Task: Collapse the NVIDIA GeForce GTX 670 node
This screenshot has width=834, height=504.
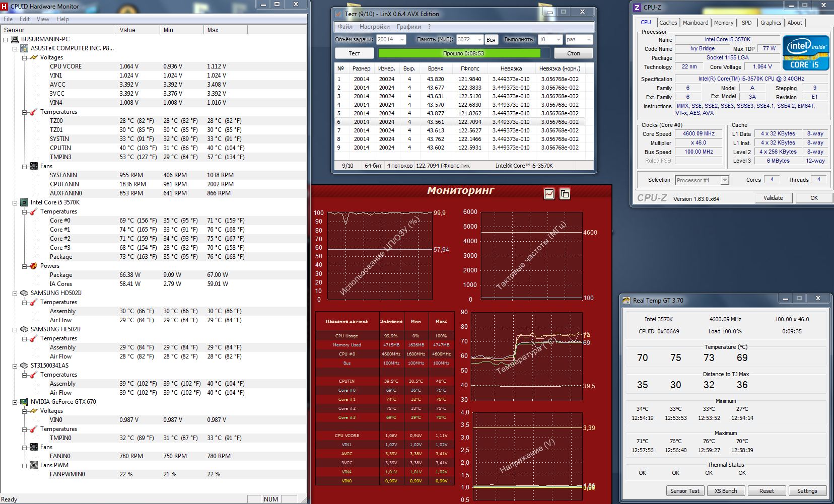Action: (15, 402)
